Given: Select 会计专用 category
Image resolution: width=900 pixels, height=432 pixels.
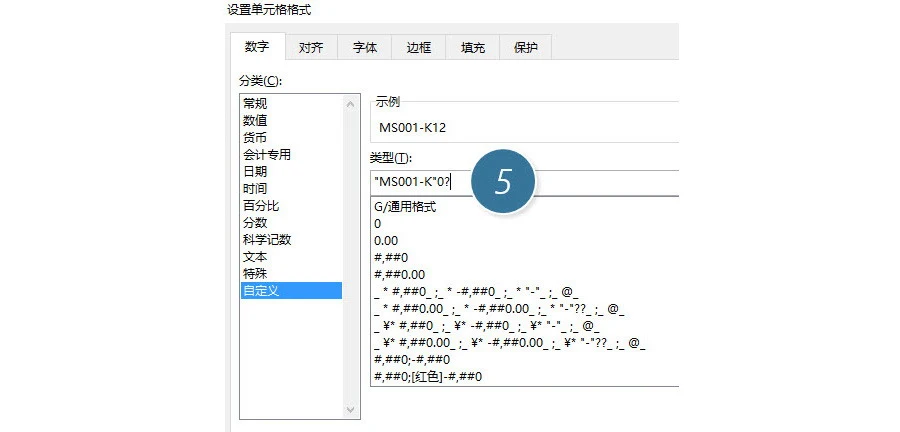Looking at the screenshot, I should pyautogui.click(x=292, y=154).
